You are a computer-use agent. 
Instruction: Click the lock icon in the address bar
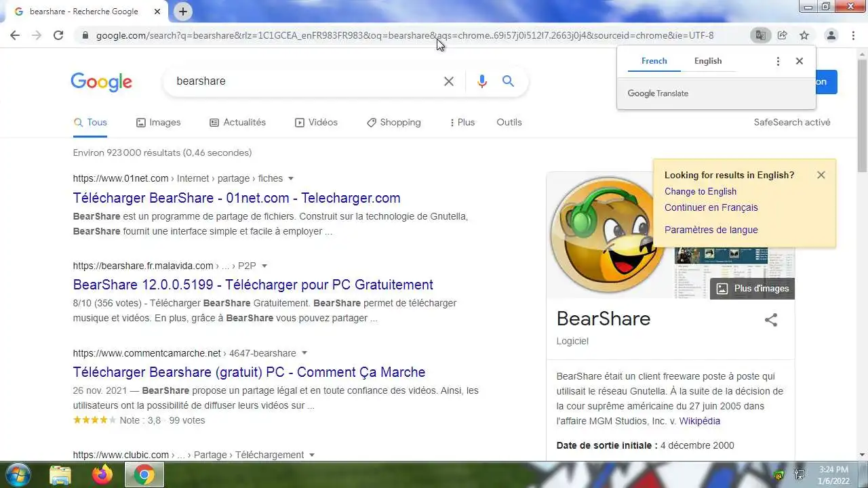[x=85, y=35]
